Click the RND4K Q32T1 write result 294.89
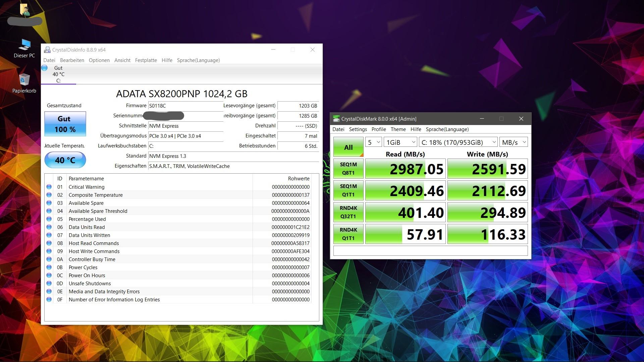The height and width of the screenshot is (362, 644). [x=487, y=212]
